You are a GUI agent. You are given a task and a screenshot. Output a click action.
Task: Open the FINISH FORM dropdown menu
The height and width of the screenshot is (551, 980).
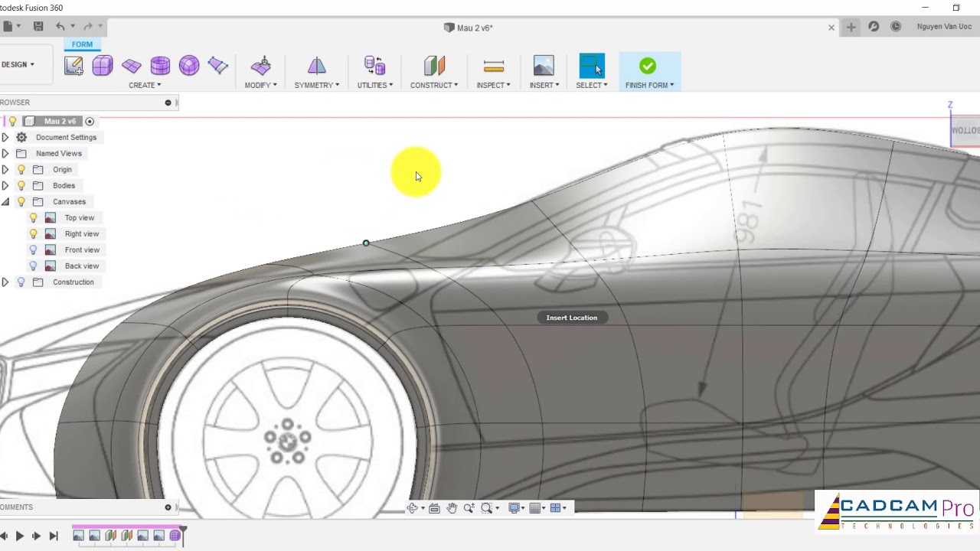click(649, 85)
